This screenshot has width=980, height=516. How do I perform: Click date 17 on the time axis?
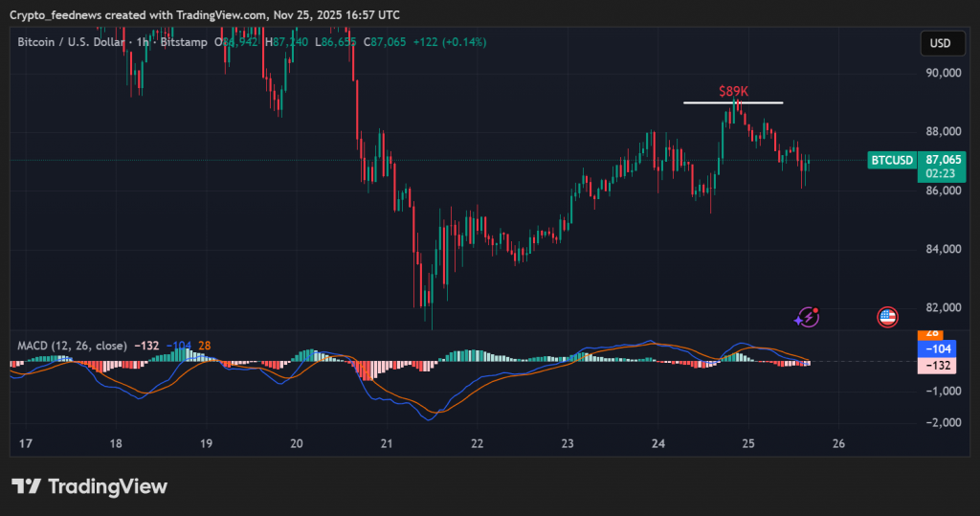26,443
